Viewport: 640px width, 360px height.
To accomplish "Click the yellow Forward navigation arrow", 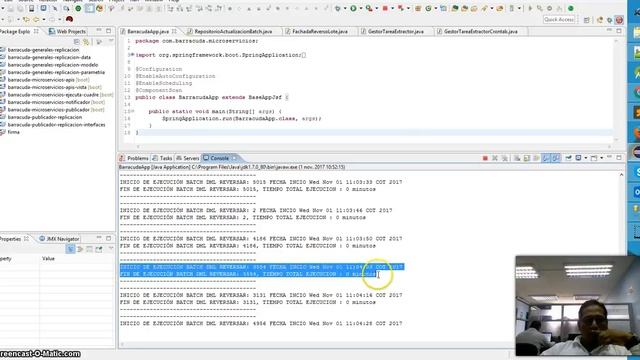I will [x=36, y=19].
